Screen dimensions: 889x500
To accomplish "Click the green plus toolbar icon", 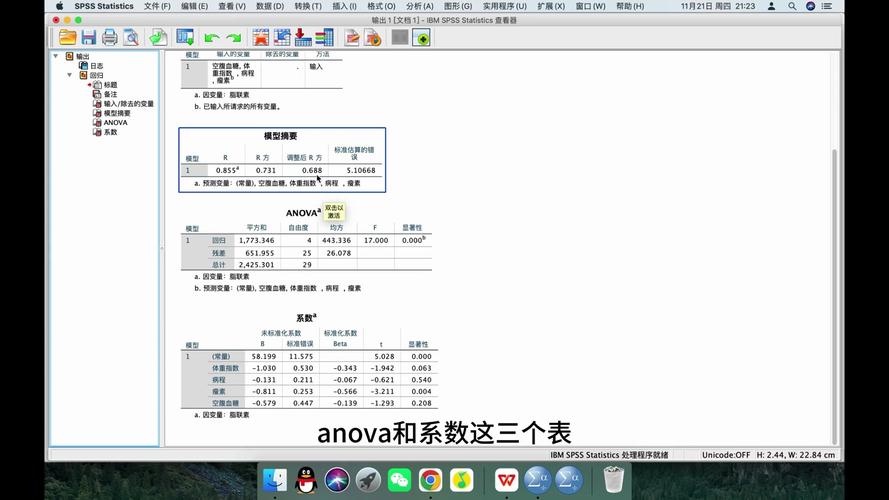I will [x=421, y=37].
